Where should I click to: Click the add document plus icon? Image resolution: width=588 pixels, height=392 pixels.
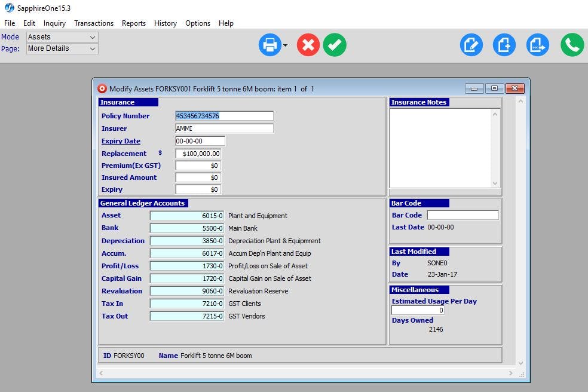tap(504, 45)
